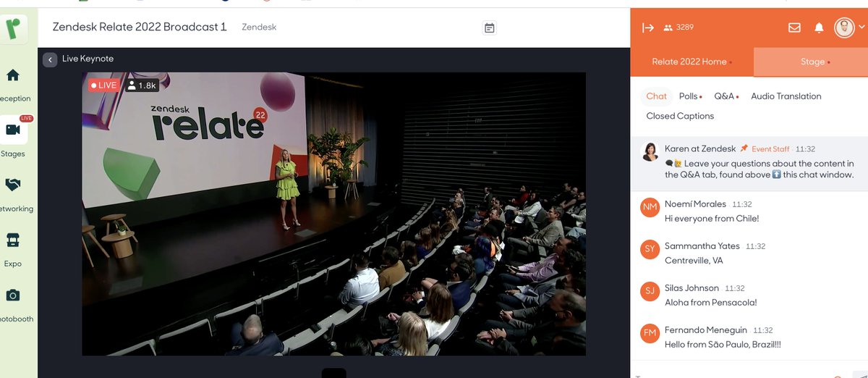868x378 pixels.
Task: Click the Zendesk Relate 2022 Broadcast 1 title
Action: click(x=140, y=27)
